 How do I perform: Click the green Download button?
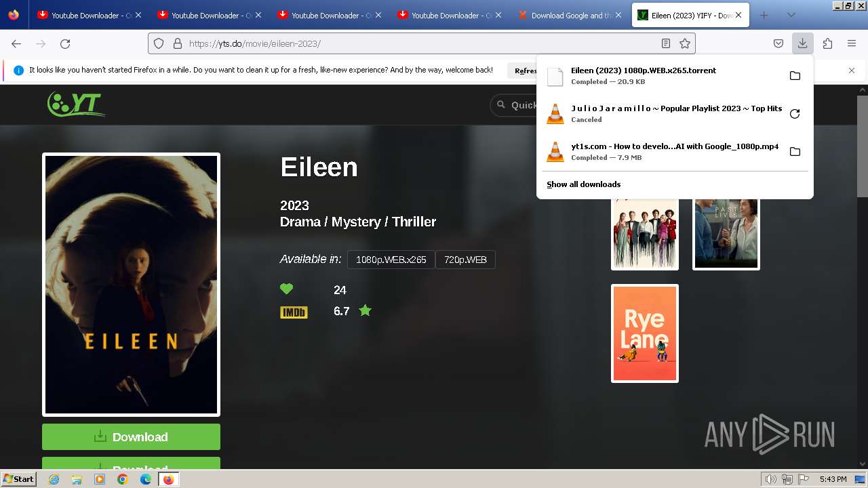tap(131, 437)
